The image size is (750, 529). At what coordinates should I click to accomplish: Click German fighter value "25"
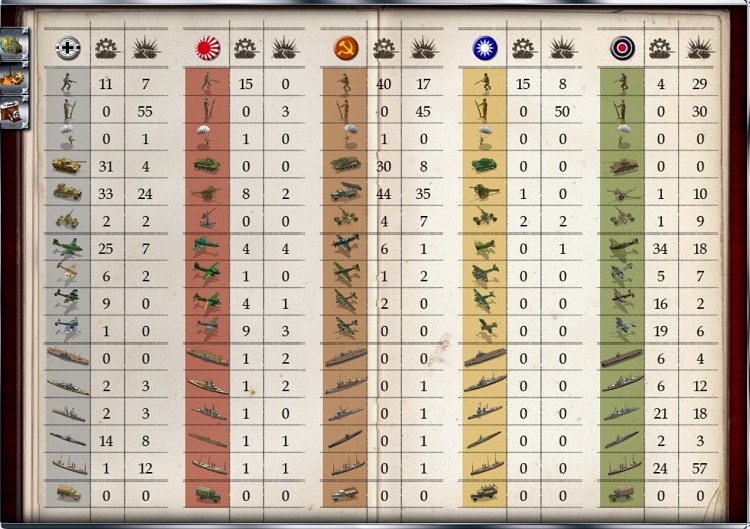pos(106,249)
